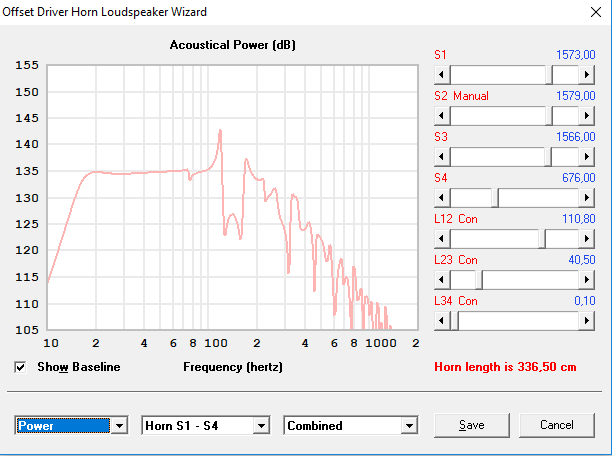
Task: Click the S2 slider left arrow
Action: 442,116
